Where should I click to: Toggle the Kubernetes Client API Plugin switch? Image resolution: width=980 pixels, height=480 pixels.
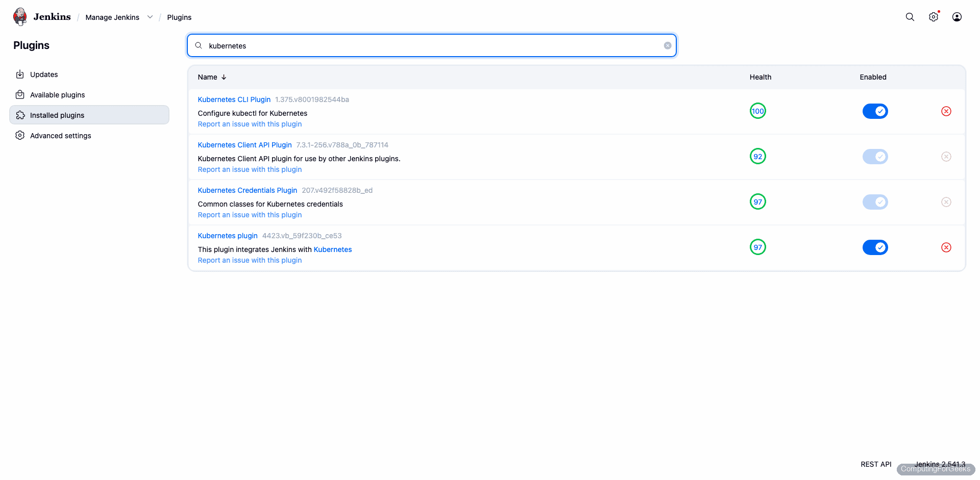pos(875,157)
